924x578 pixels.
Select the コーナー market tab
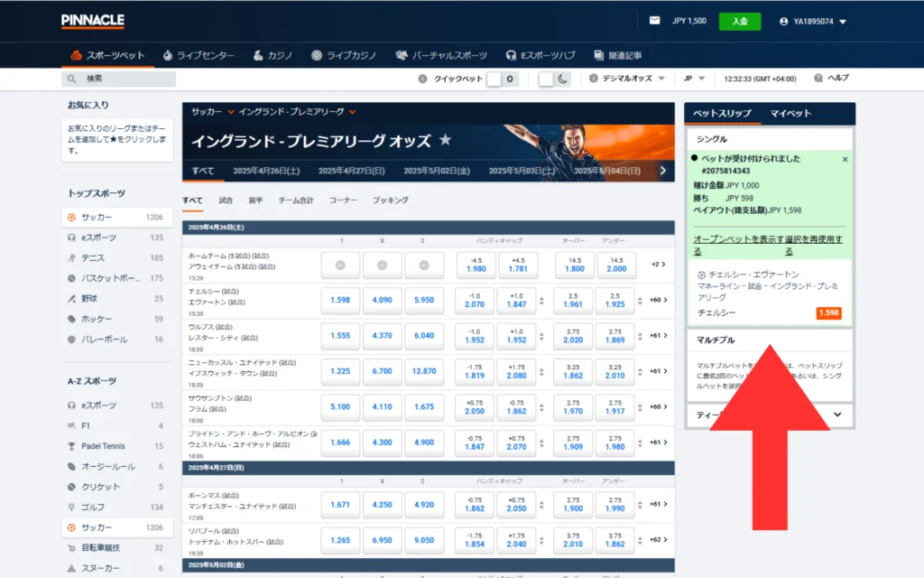(343, 200)
